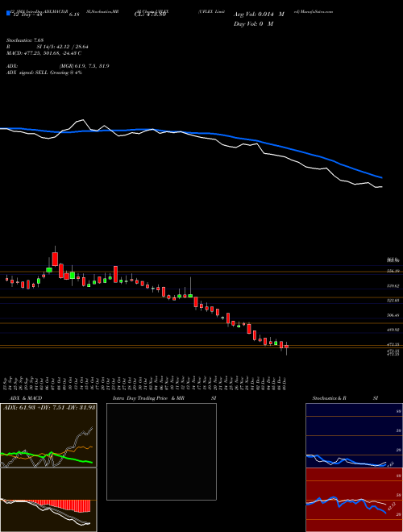
Task: Click the 'Intra Day Trading Price & MR' title
Action: coord(148,398)
